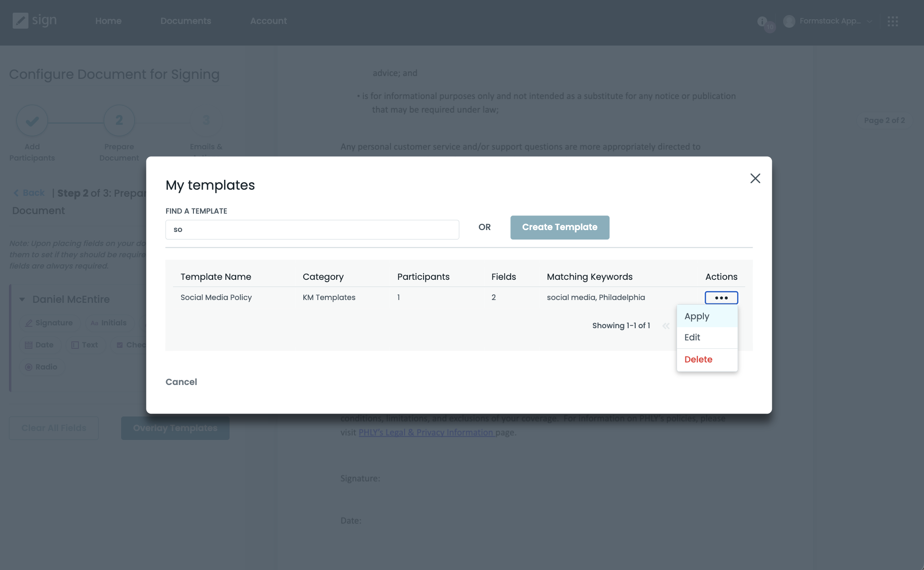Go to first page pagination arrows

click(666, 326)
